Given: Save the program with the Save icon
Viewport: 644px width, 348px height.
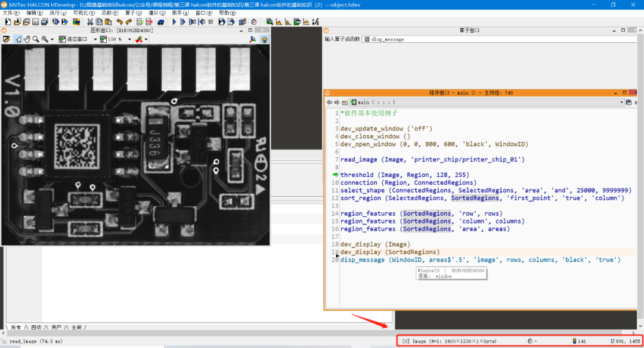Looking at the screenshot, I should pyautogui.click(x=35, y=21).
